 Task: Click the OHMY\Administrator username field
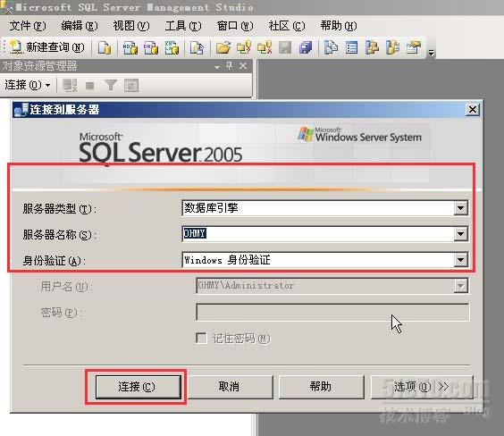coord(332,286)
